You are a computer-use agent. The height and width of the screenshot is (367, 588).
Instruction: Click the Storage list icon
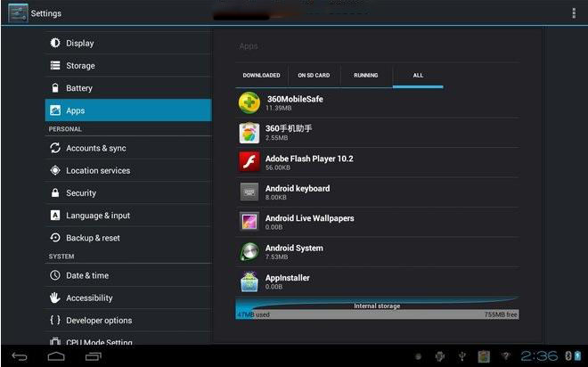click(x=55, y=66)
